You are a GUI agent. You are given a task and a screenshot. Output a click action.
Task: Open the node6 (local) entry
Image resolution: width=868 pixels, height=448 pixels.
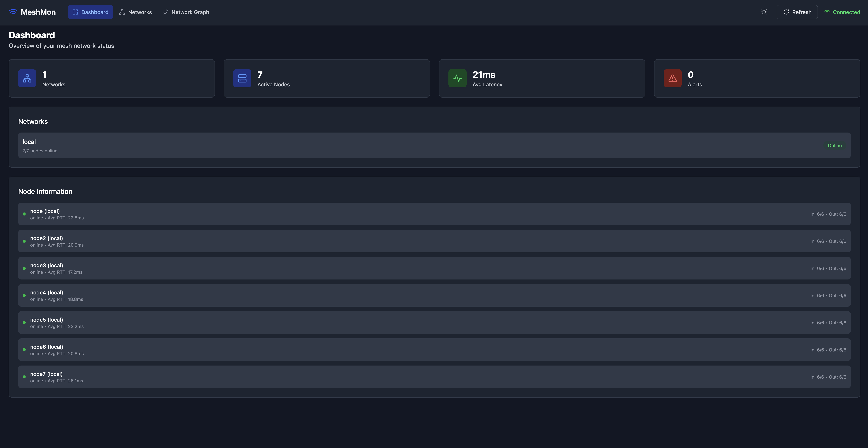tap(434, 350)
